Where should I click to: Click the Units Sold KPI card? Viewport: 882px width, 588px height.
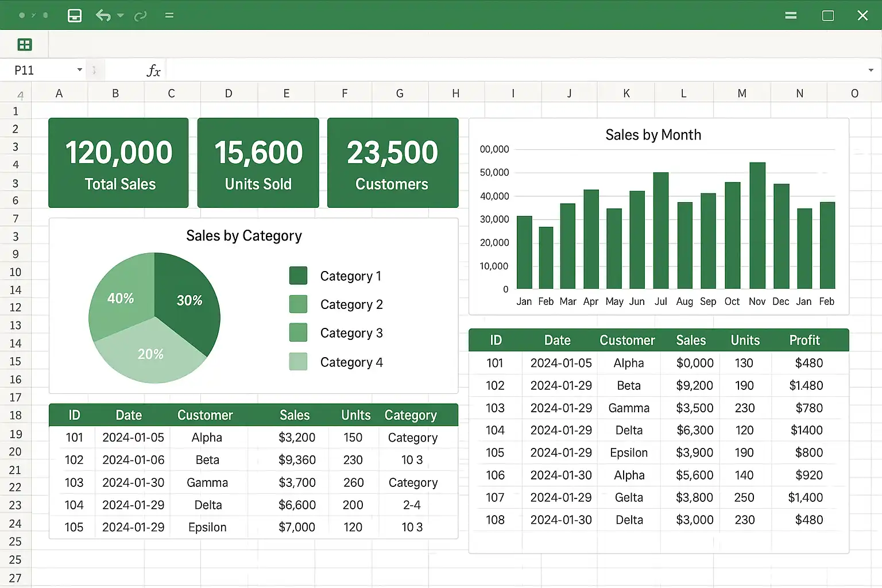pos(258,163)
